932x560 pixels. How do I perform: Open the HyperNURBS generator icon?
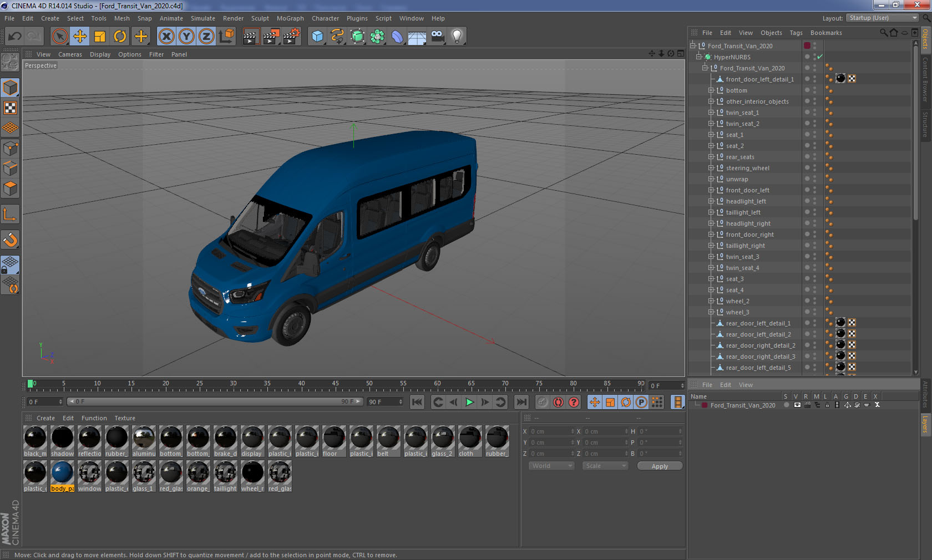357,37
